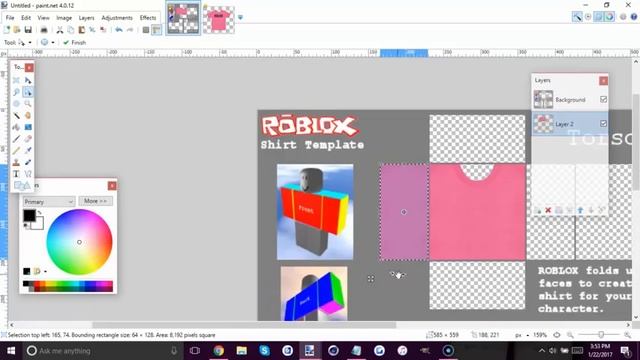Open the Edit menu
Screen dimensions: 640x360
click(x=26, y=18)
